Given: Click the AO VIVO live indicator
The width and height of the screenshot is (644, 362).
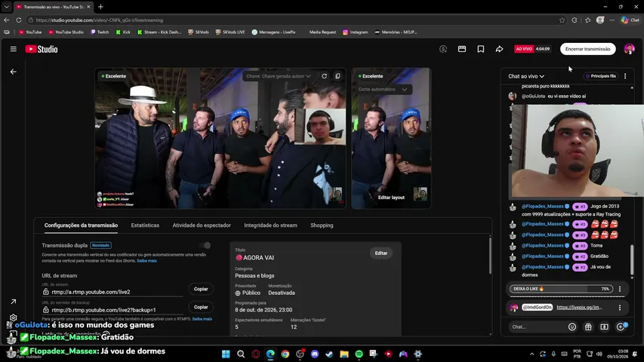Looking at the screenshot, I should 524,49.
